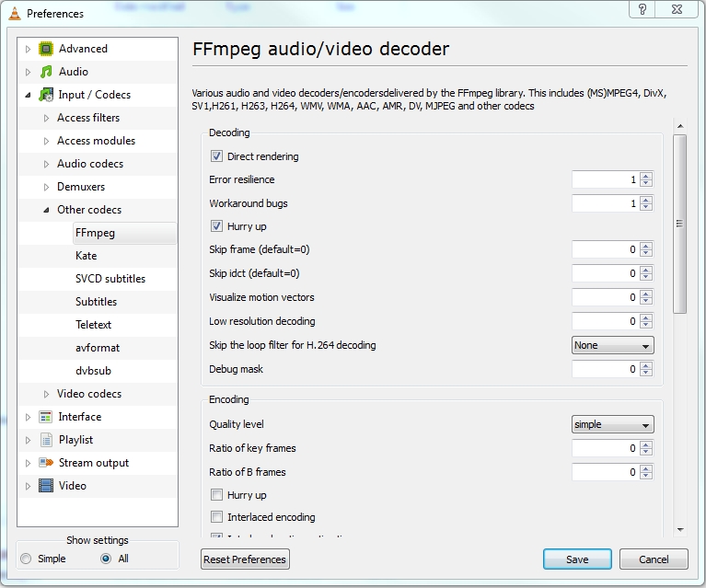Click the Video film icon
706x588 pixels.
[x=46, y=486]
